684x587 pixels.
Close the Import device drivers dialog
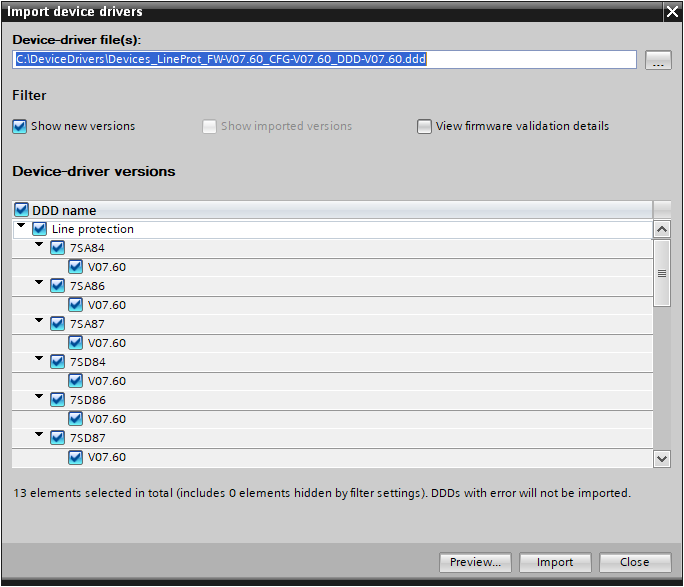pos(672,11)
